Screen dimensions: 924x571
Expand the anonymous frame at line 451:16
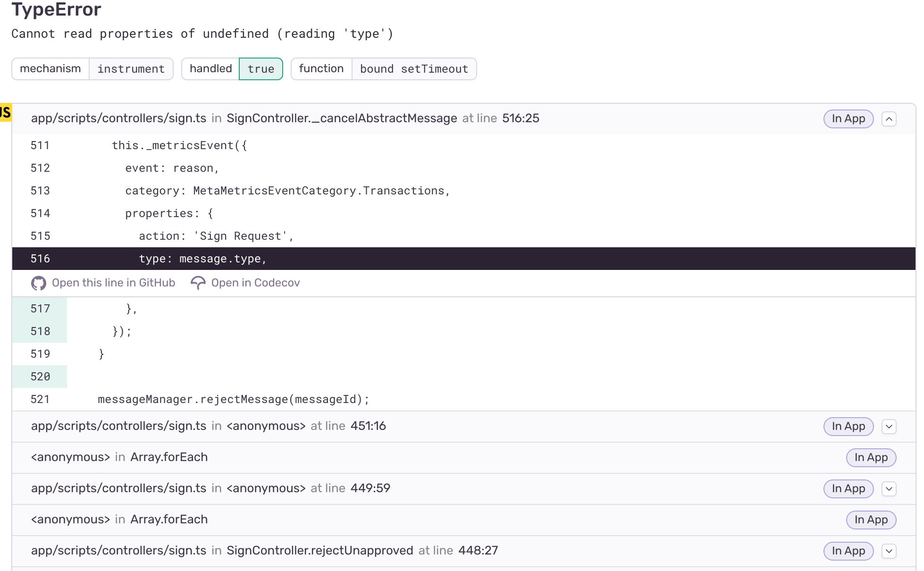tap(889, 426)
